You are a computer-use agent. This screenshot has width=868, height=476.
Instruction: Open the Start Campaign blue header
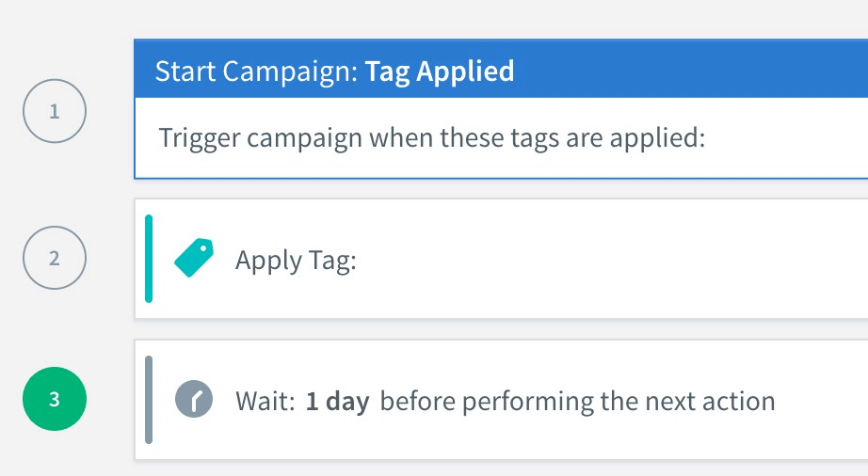501,69
